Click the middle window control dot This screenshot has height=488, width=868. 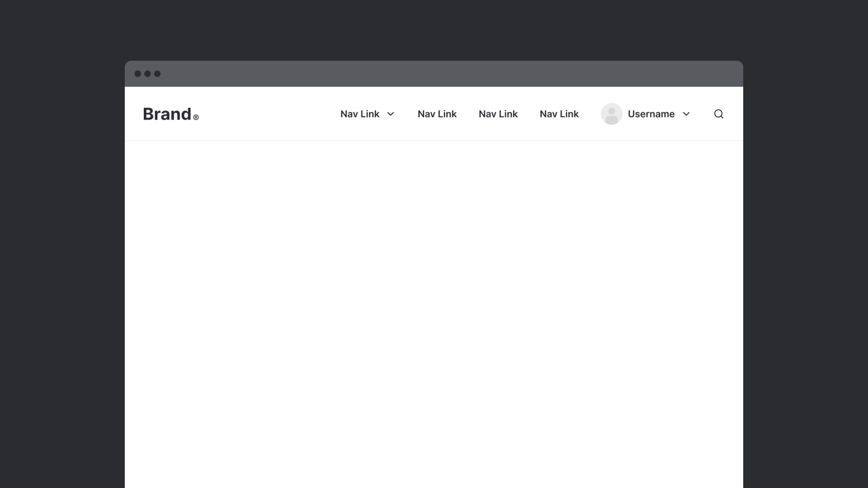pos(148,74)
